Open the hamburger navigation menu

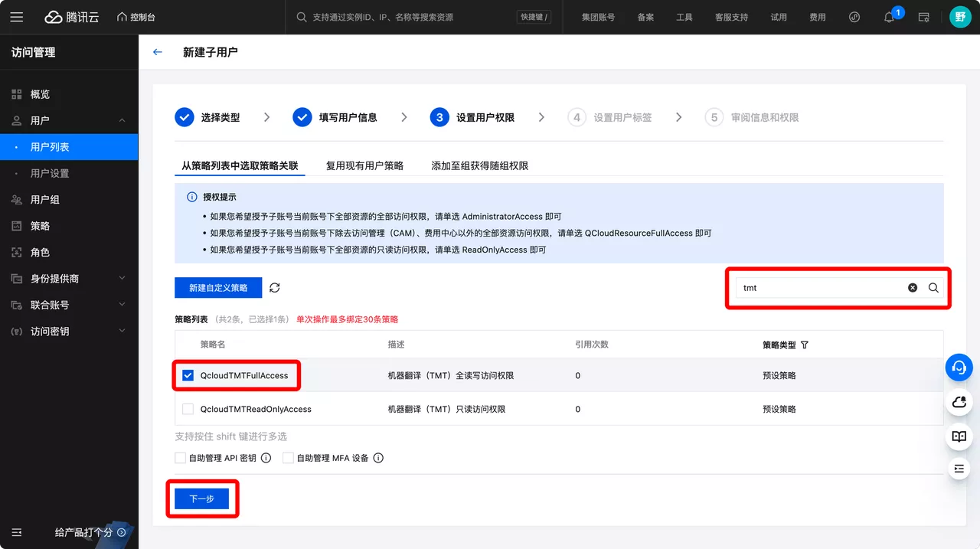click(17, 16)
